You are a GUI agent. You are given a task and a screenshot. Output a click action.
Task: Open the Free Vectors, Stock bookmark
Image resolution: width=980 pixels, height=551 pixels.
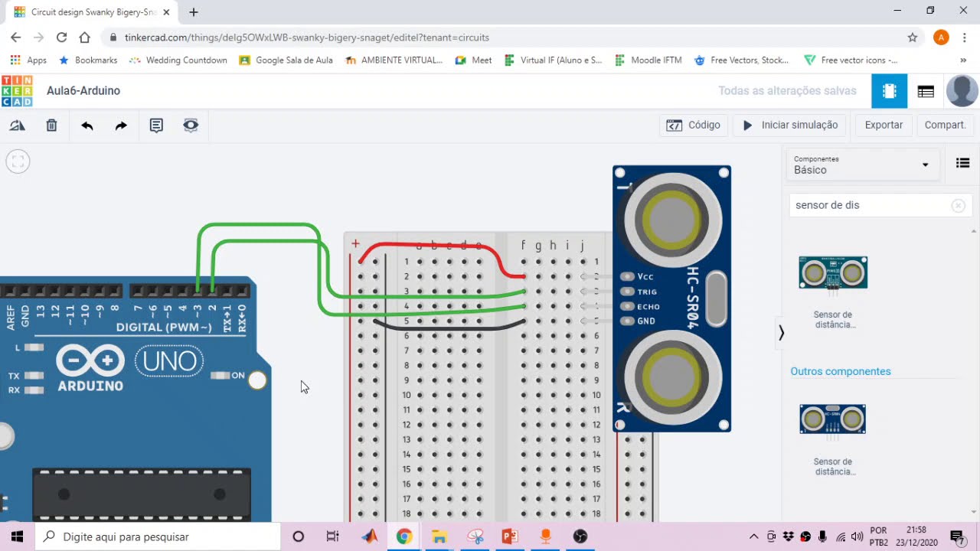741,60
